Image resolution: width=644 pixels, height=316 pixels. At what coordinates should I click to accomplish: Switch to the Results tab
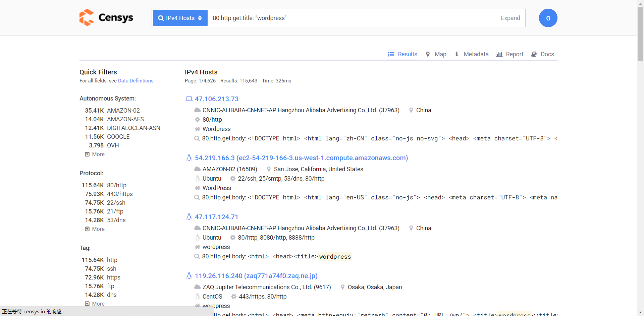[x=402, y=54]
